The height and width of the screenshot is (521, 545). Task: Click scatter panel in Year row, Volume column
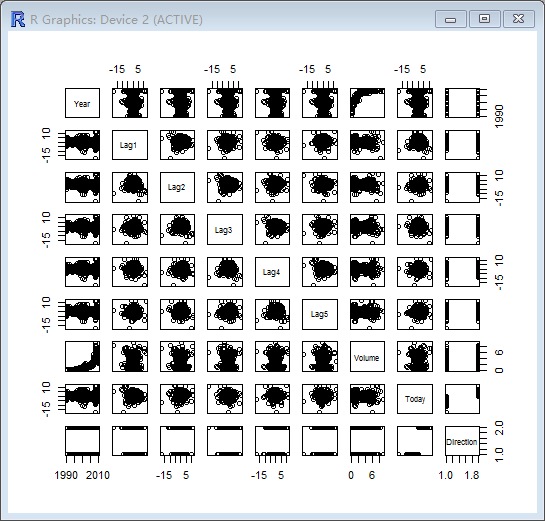pyautogui.click(x=367, y=103)
